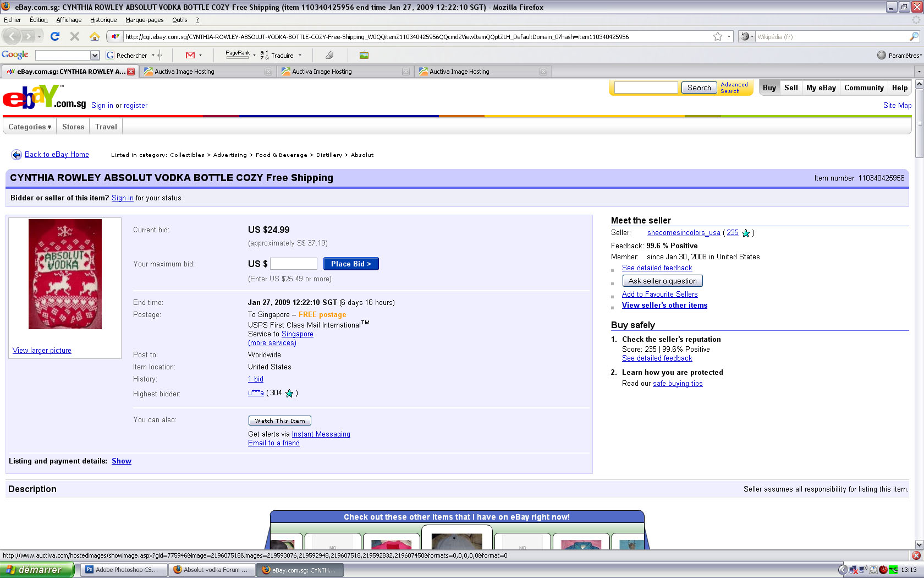Click the page vertical scrollbar down arrow
Image resolution: width=924 pixels, height=578 pixels.
point(919,544)
